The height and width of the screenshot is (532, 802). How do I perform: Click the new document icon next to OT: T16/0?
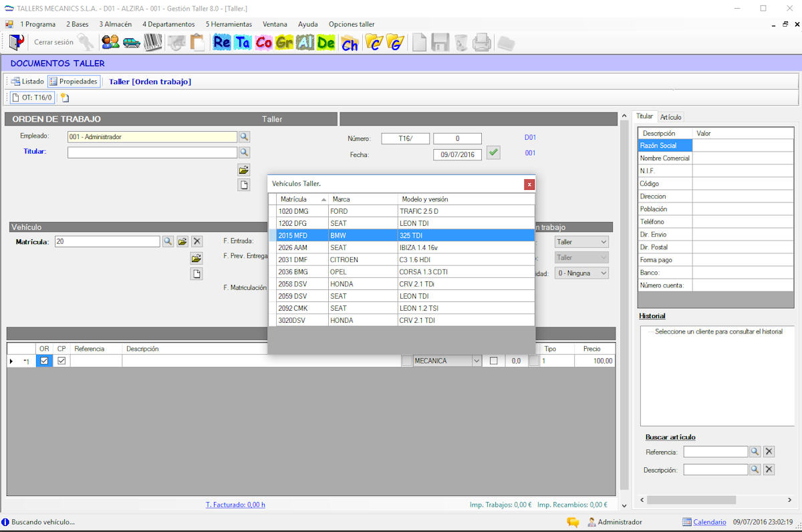pos(65,98)
